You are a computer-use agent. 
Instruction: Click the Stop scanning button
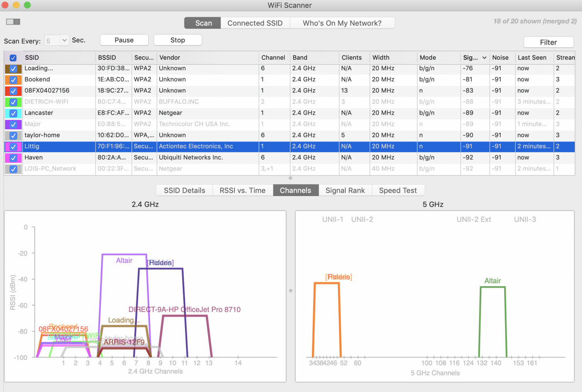(x=177, y=40)
